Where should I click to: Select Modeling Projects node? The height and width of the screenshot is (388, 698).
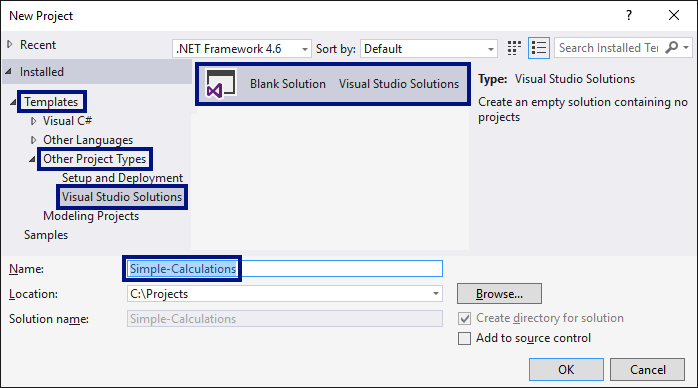91,216
